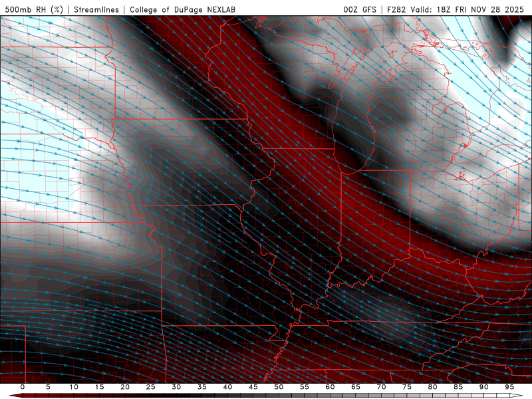The image size is (532, 399).
Task: Click the "65" label on the RH scale
Action: (x=356, y=387)
